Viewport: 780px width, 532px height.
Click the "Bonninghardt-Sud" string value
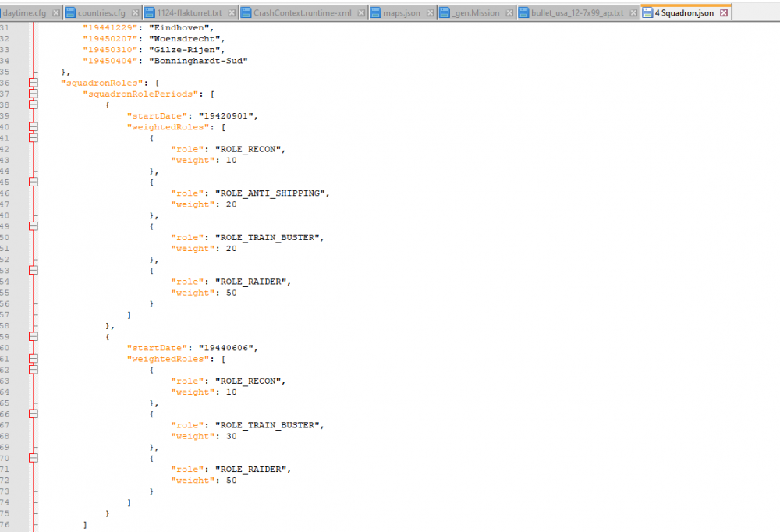point(197,61)
